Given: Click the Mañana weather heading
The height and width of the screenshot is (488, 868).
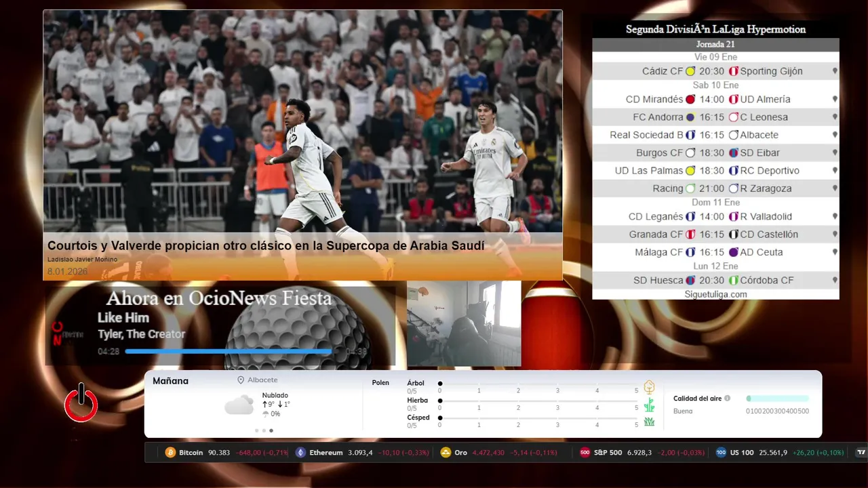Looking at the screenshot, I should pos(170,381).
